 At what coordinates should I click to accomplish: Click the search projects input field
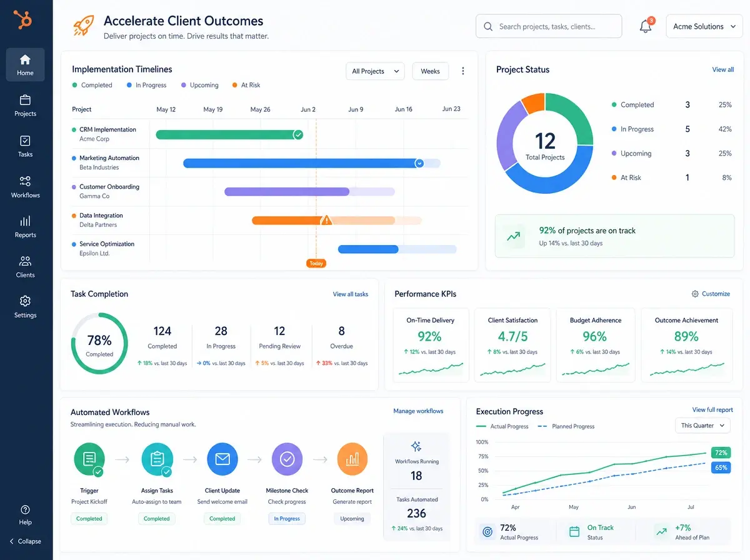pyautogui.click(x=549, y=27)
